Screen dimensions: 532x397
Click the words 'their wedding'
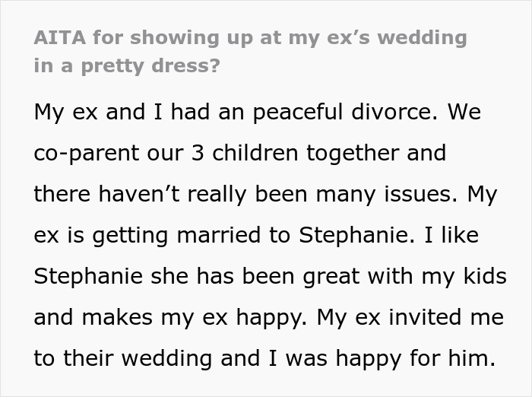coord(138,358)
